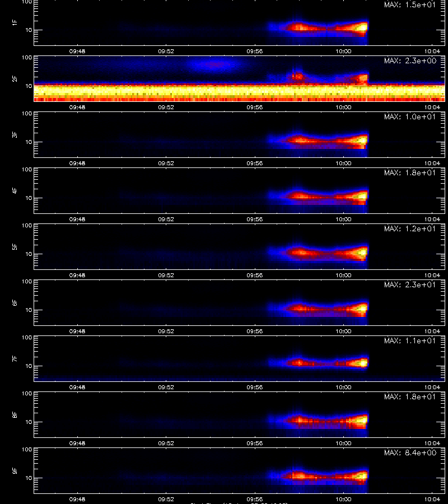The image size is (448, 504).
Task: Click the '100' y-axis label of panel 9F
Action: [27, 450]
